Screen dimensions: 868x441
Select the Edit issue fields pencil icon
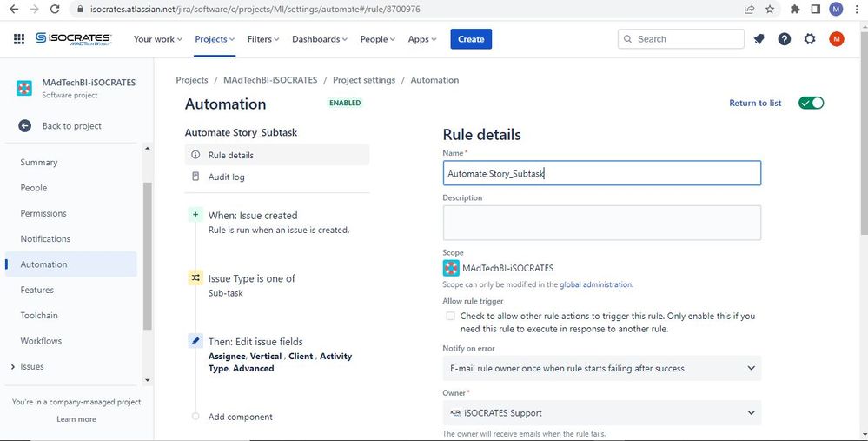(x=195, y=341)
